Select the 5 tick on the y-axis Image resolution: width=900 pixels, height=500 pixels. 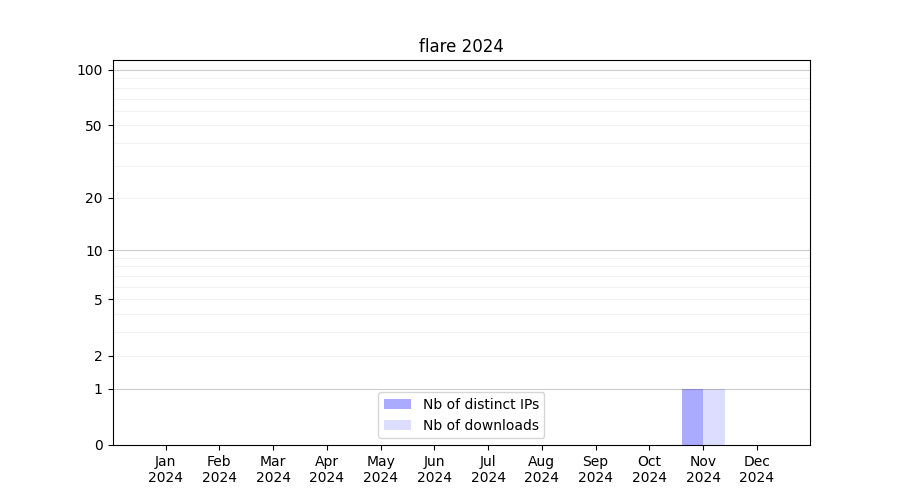pos(98,300)
